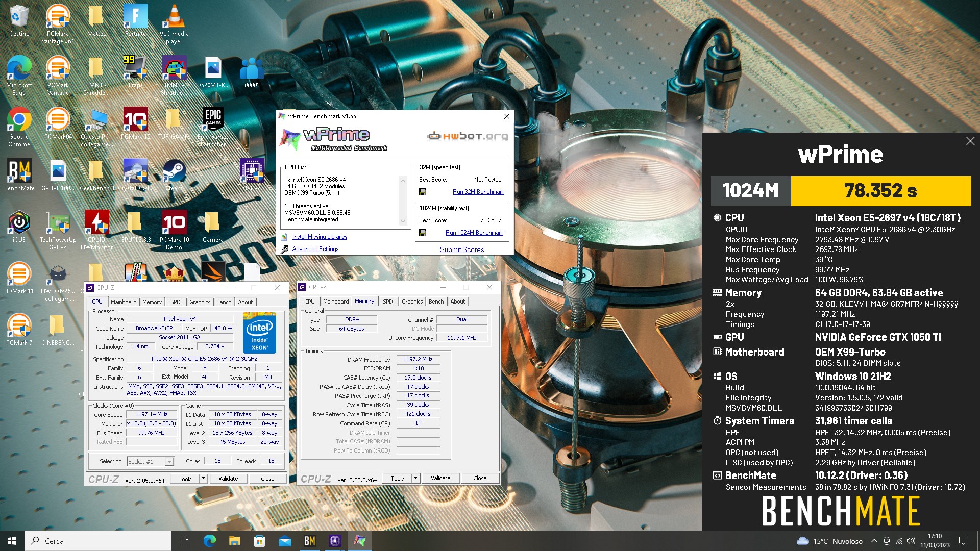Close the BenchMate wPrime result panel
The width and height of the screenshot is (980, 551).
point(970,141)
